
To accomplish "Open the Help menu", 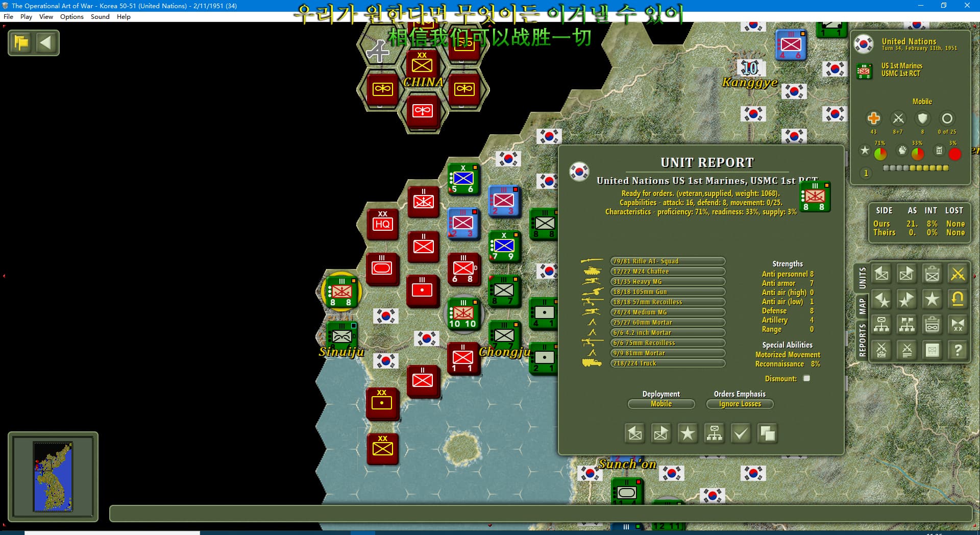I will click(x=124, y=16).
